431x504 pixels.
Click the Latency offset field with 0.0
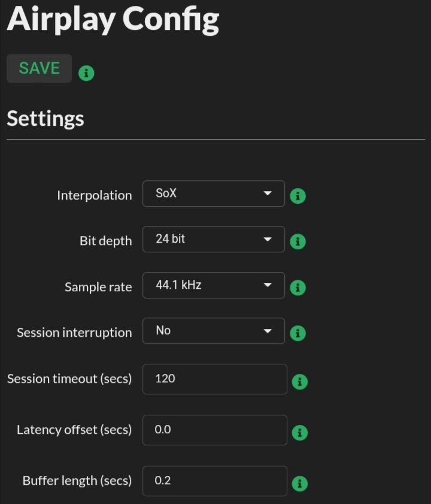click(x=215, y=430)
